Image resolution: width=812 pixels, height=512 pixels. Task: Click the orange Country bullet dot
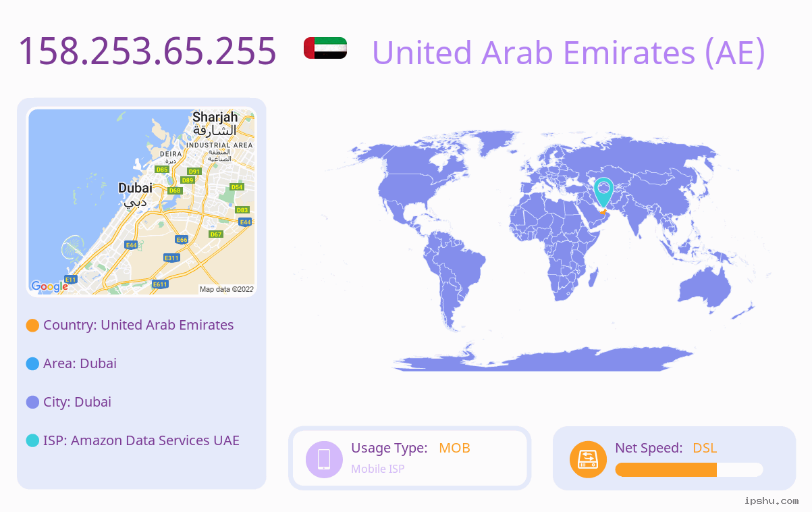point(32,326)
